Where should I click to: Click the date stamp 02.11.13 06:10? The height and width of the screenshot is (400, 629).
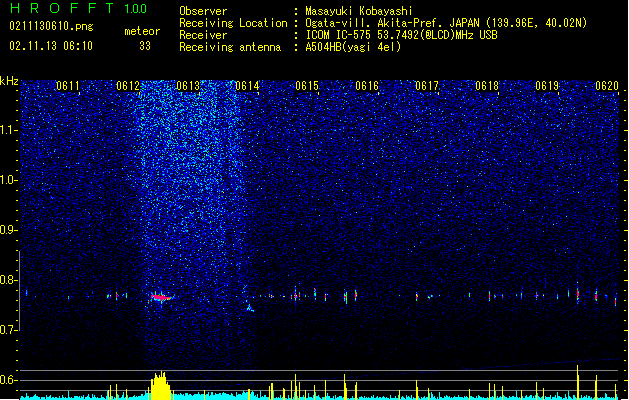pyautogui.click(x=51, y=46)
